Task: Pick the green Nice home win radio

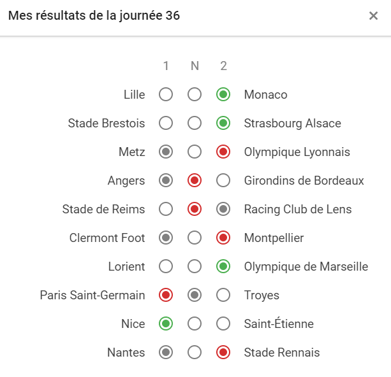Action: 166,324
